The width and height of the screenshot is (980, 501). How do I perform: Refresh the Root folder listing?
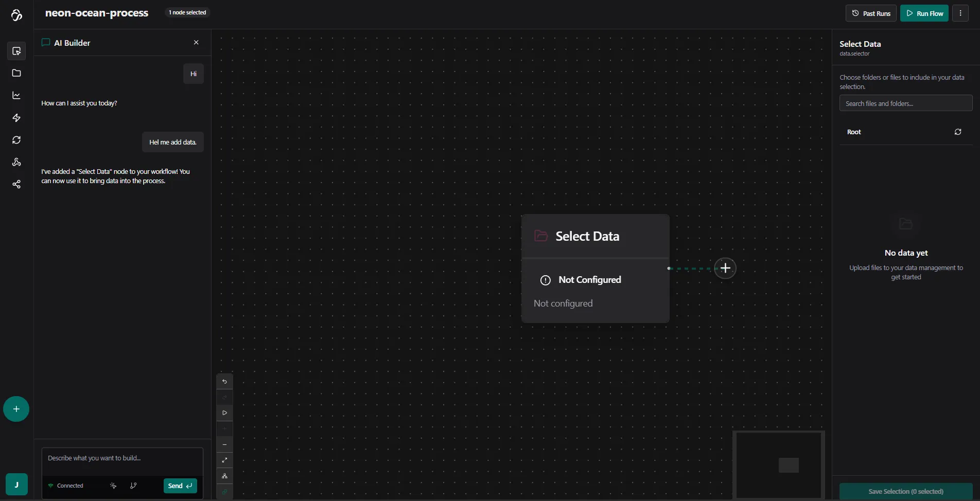pyautogui.click(x=957, y=132)
